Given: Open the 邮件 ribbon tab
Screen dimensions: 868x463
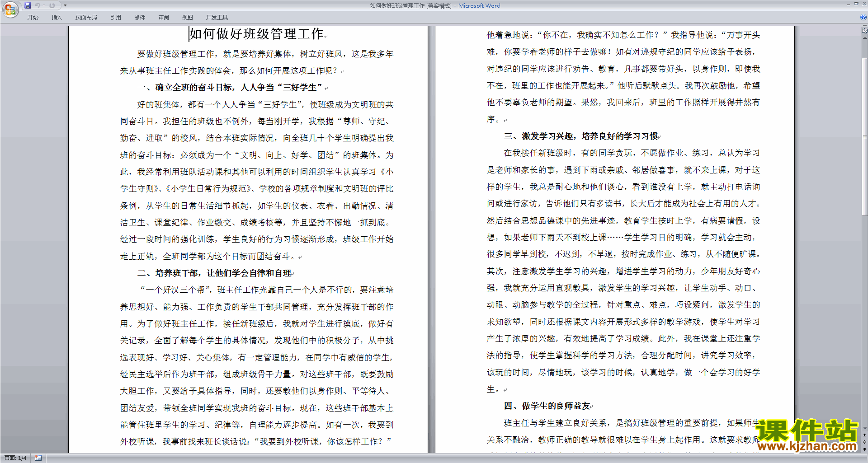Looking at the screenshot, I should (140, 18).
